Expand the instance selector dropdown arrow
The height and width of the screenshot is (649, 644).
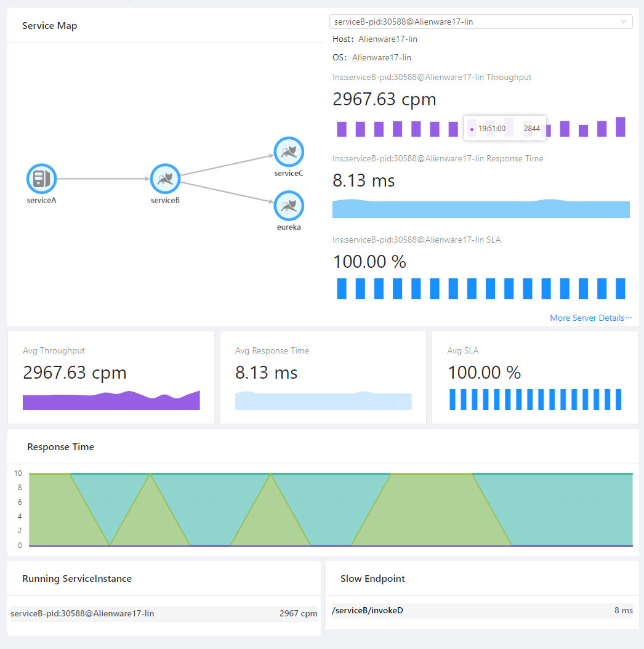[x=623, y=22]
